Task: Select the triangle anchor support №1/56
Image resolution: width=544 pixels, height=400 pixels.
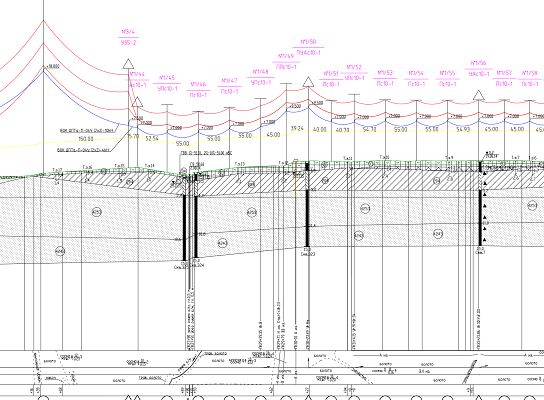Action: (x=479, y=95)
